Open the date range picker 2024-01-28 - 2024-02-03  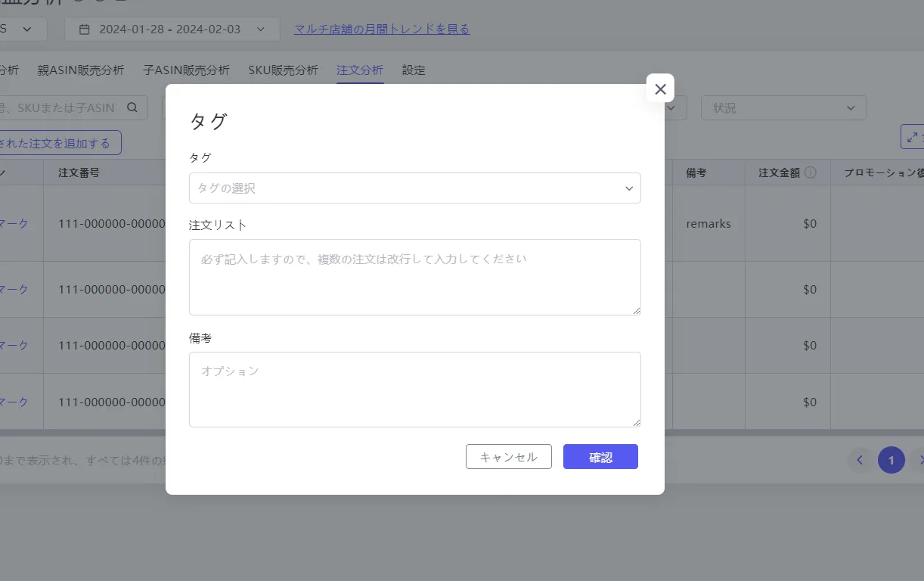point(172,30)
